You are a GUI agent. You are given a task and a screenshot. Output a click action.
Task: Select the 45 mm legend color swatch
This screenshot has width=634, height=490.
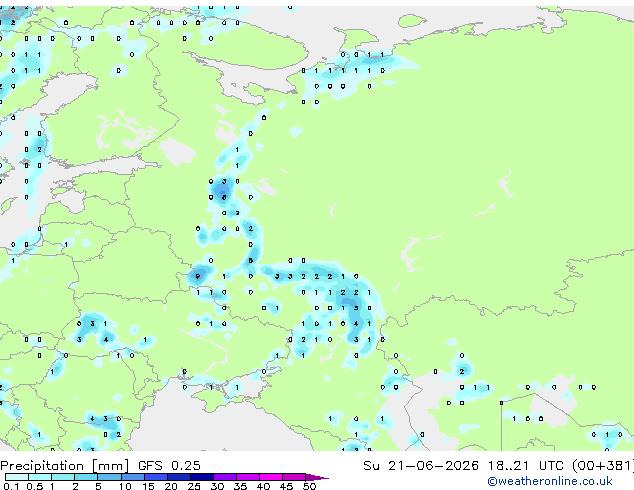(x=294, y=477)
